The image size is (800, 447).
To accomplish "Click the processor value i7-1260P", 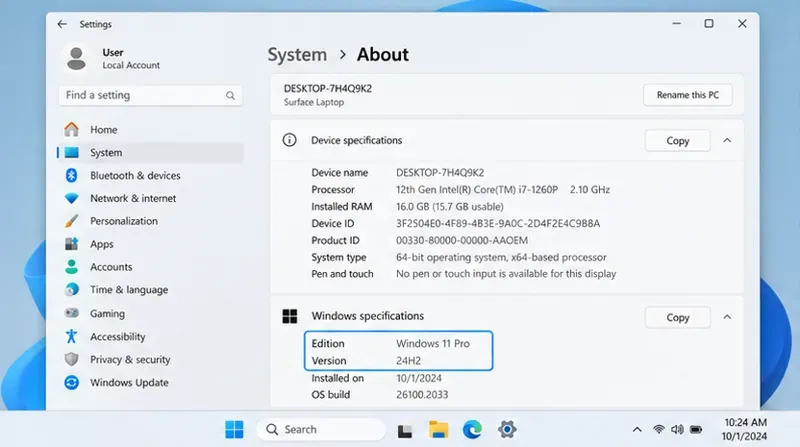I will (503, 189).
